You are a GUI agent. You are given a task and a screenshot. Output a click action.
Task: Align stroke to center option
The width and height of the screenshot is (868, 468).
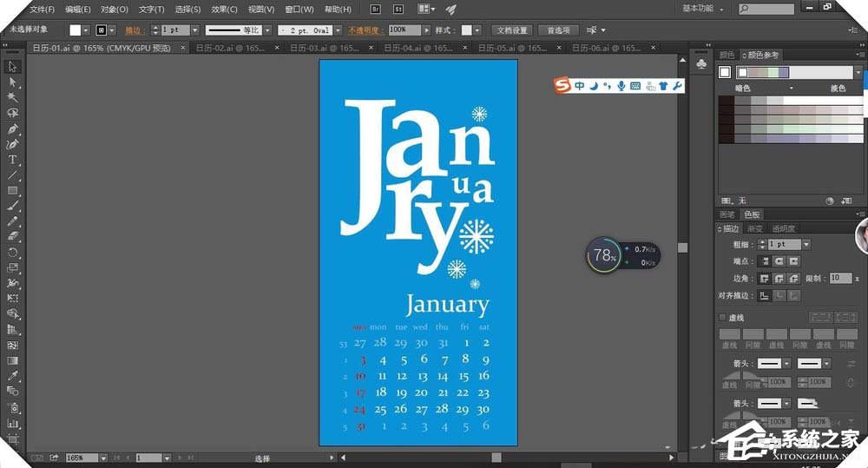765,296
